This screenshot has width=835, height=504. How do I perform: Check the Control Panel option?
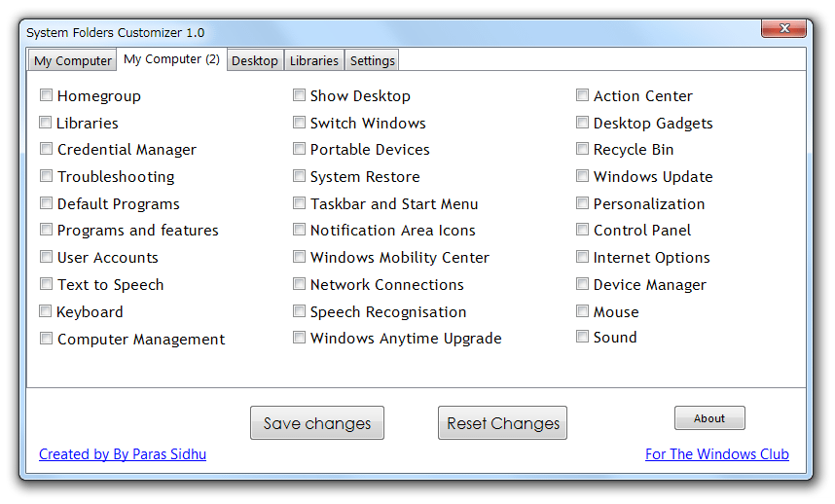click(583, 230)
